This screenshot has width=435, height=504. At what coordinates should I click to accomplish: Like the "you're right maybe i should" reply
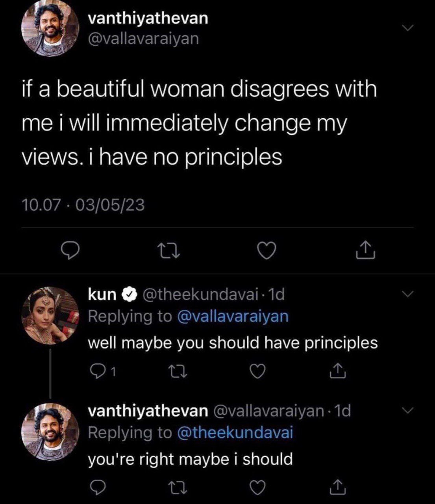point(257,487)
